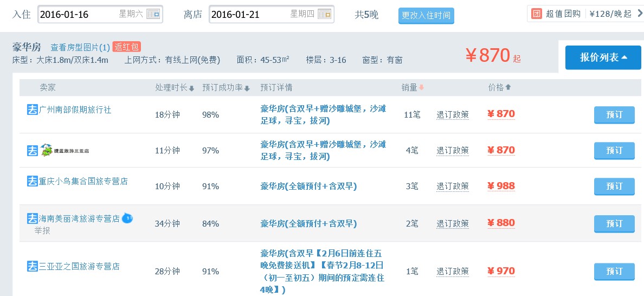
Task: Click the Qunar icon beside 三亚亚之国旅游专营店
Action: click(33, 266)
